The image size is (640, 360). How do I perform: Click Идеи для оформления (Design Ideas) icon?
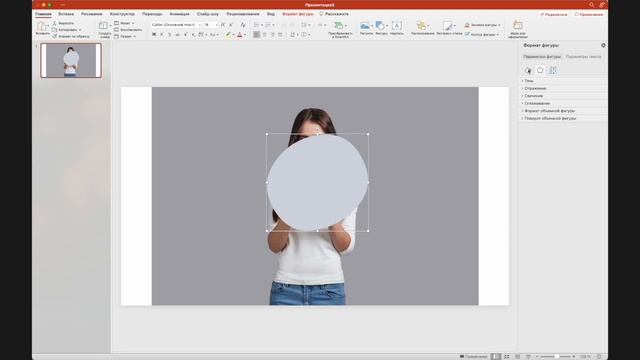click(x=518, y=25)
